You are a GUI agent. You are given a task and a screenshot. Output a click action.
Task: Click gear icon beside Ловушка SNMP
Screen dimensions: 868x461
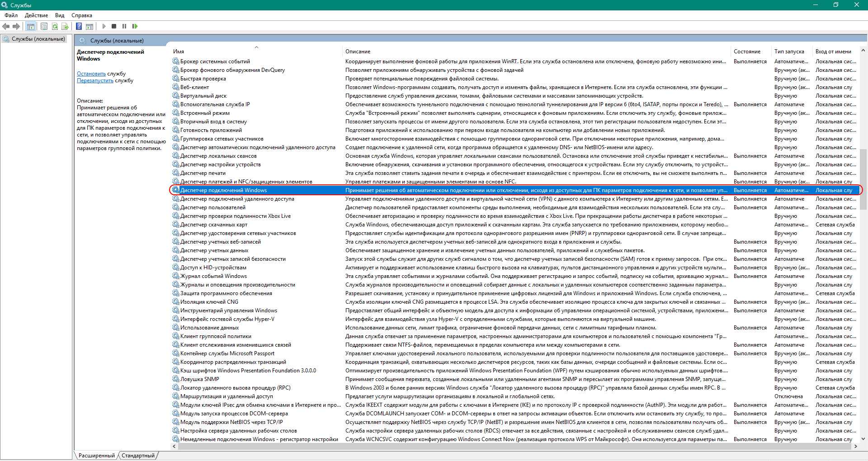175,379
